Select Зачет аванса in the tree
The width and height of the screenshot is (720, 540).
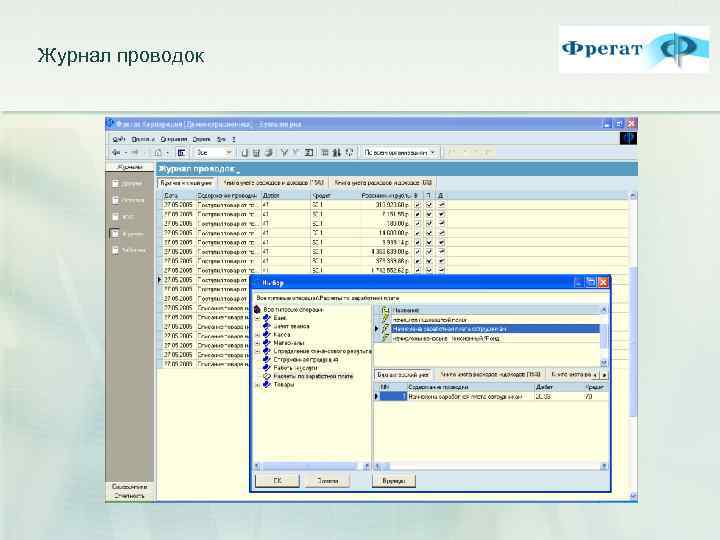tap(292, 326)
